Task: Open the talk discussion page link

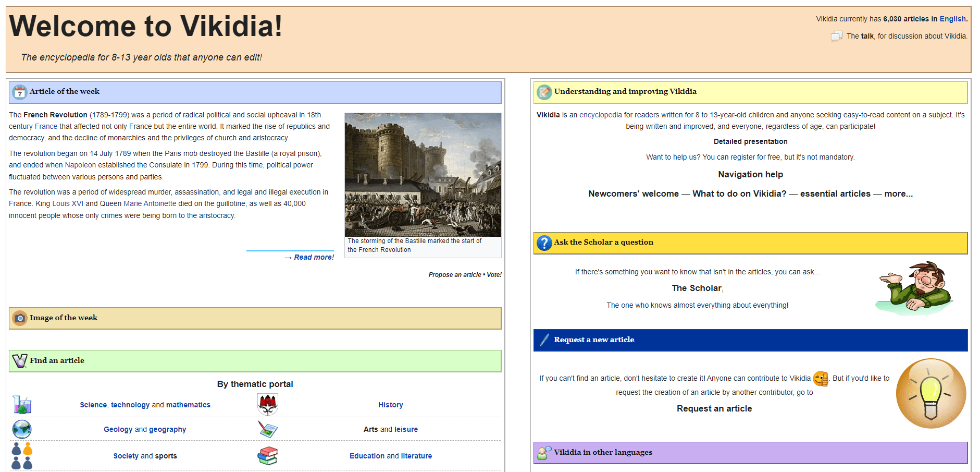Action: (x=867, y=36)
